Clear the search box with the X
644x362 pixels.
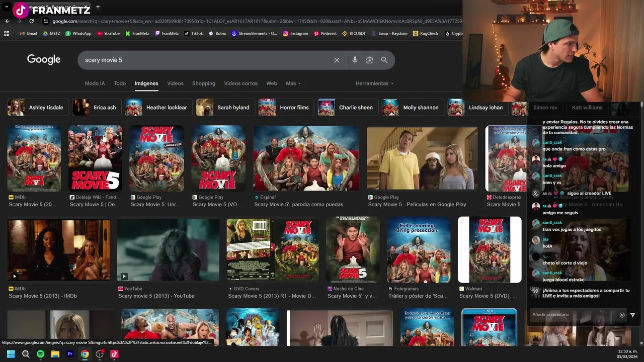337,60
